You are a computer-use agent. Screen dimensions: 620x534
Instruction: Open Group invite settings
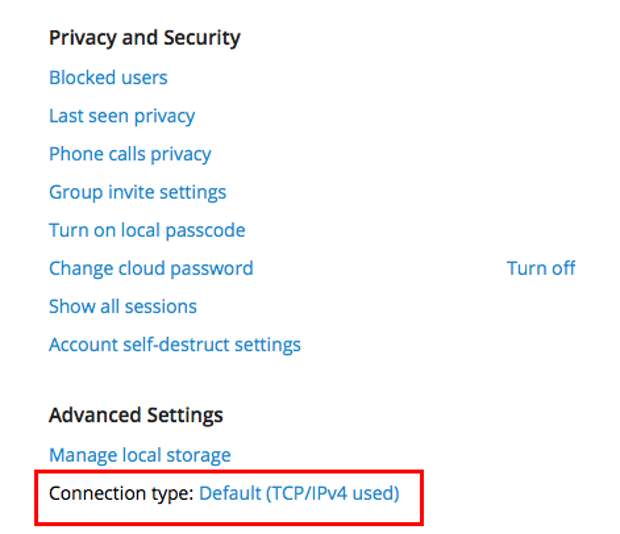click(x=137, y=192)
